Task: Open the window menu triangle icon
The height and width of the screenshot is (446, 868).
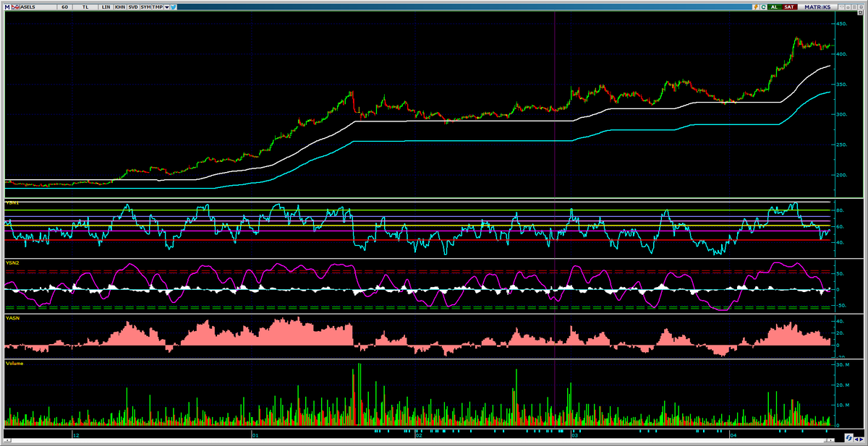Action: [842, 7]
